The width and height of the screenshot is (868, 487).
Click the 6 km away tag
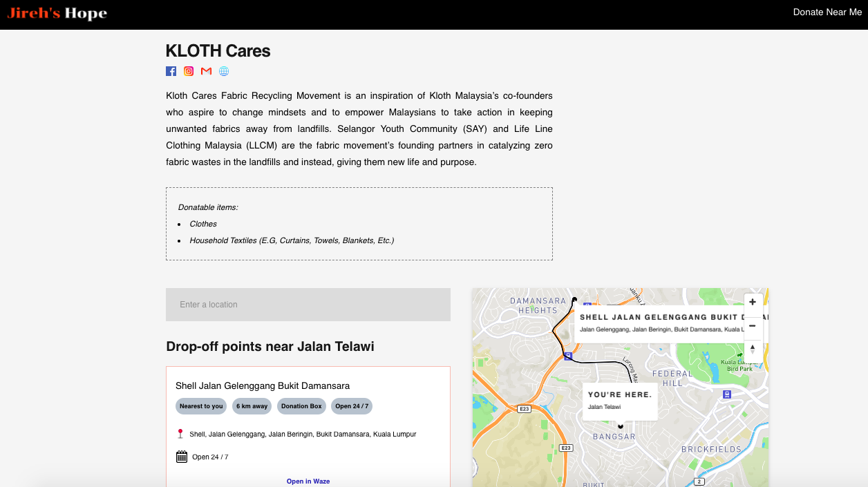pyautogui.click(x=252, y=406)
